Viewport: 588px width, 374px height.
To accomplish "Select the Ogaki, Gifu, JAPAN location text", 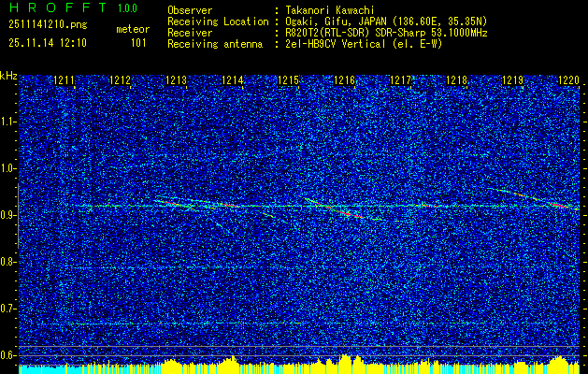I will [386, 22].
